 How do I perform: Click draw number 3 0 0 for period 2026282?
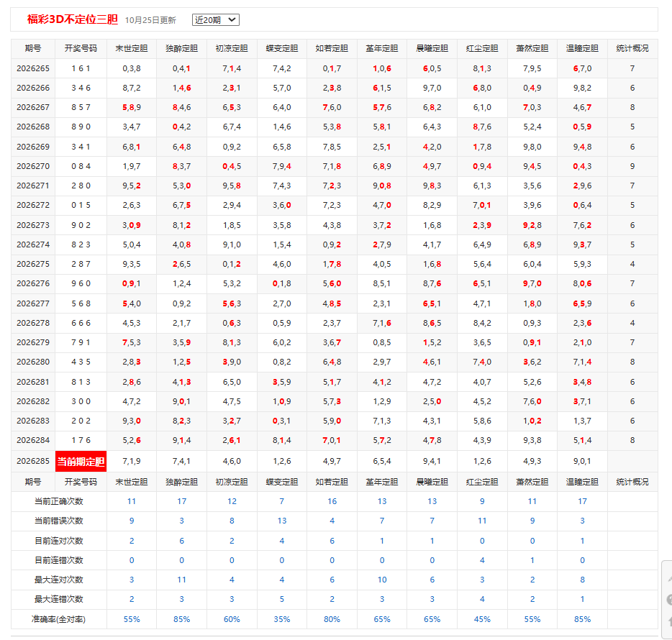81,401
